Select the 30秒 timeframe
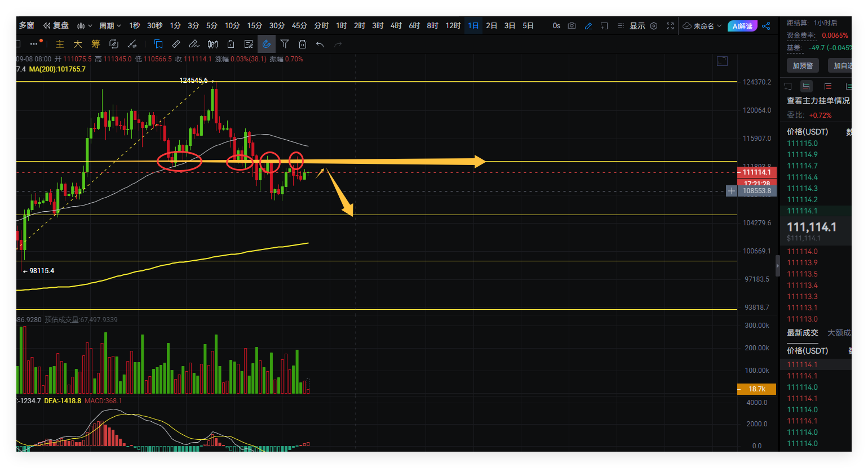 155,26
